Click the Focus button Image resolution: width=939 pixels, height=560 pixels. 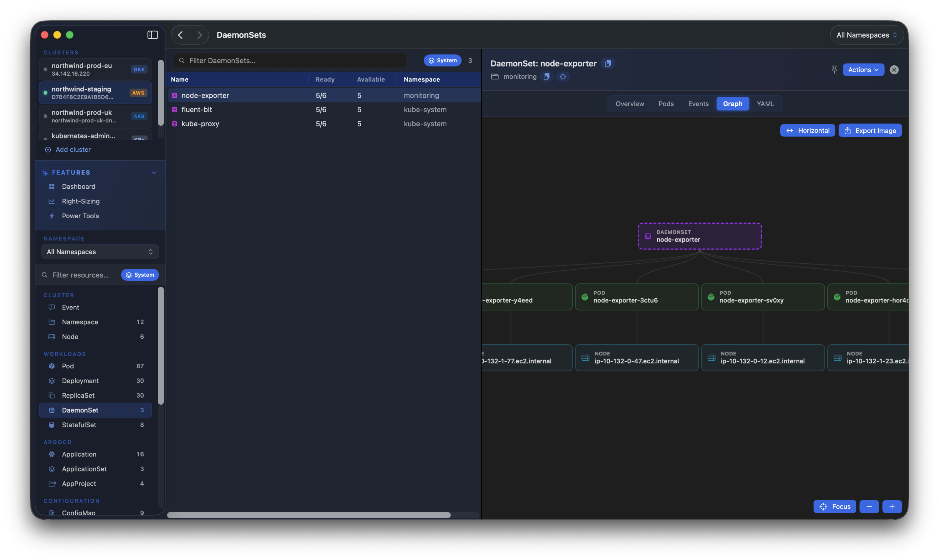[x=835, y=506]
